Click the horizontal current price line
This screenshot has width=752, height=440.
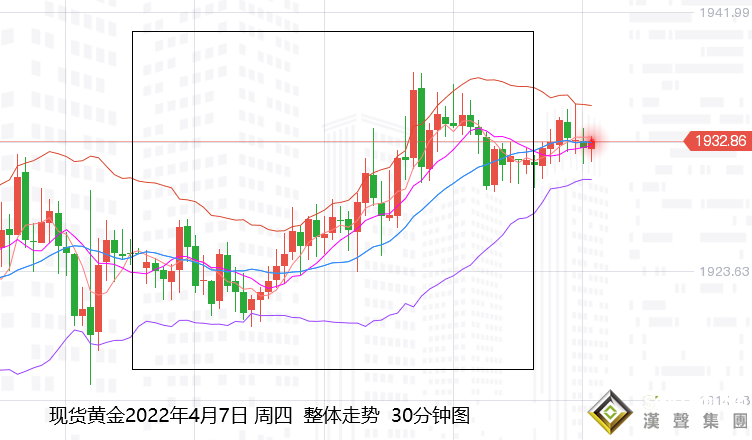coord(640,141)
